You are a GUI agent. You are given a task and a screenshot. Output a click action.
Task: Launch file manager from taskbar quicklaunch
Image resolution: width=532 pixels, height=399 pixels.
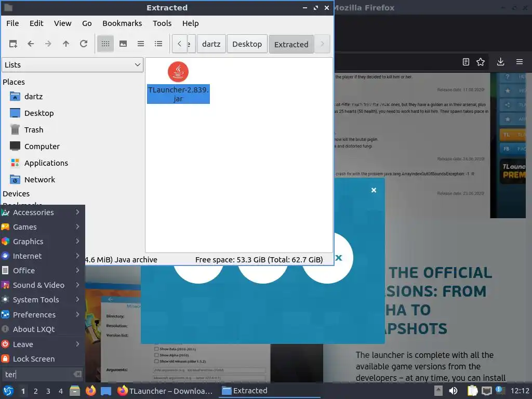tap(75, 391)
